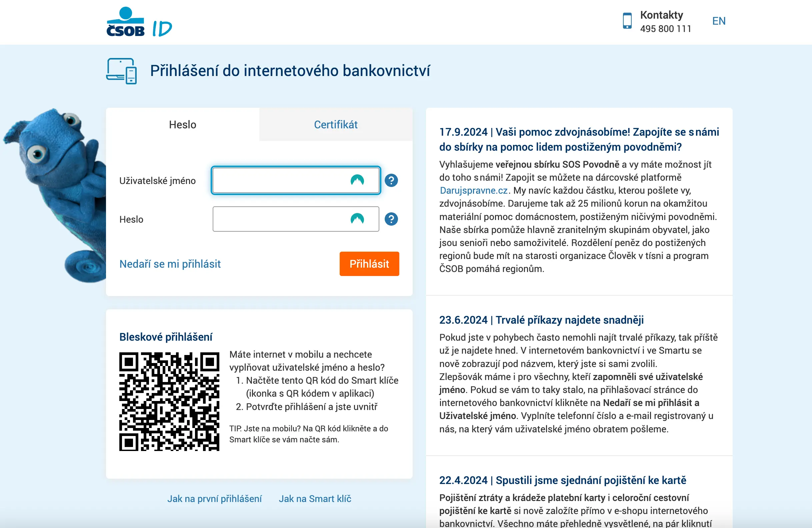Click phone number 495 800 111
Viewport: 812px width, 528px height.
point(665,29)
